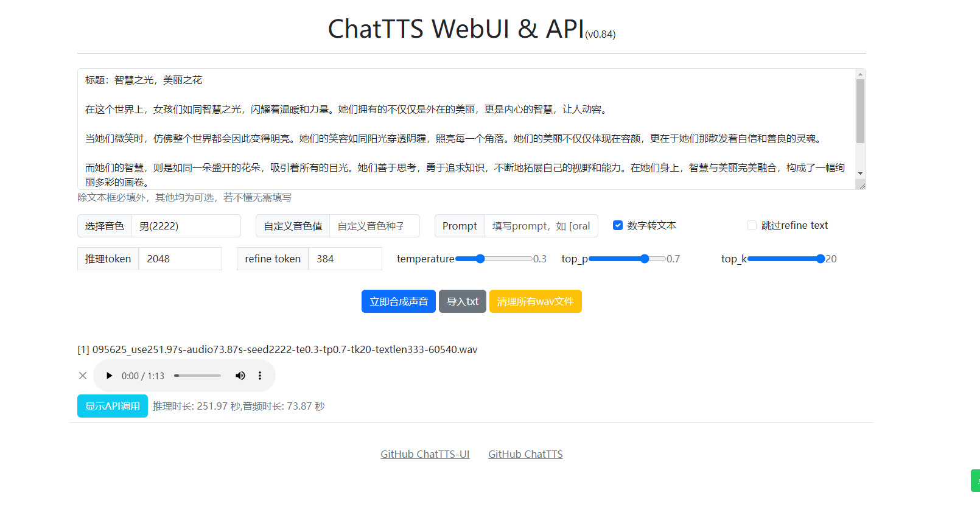Click the text area scrollbar thumb
The image size is (980, 518).
point(860,111)
